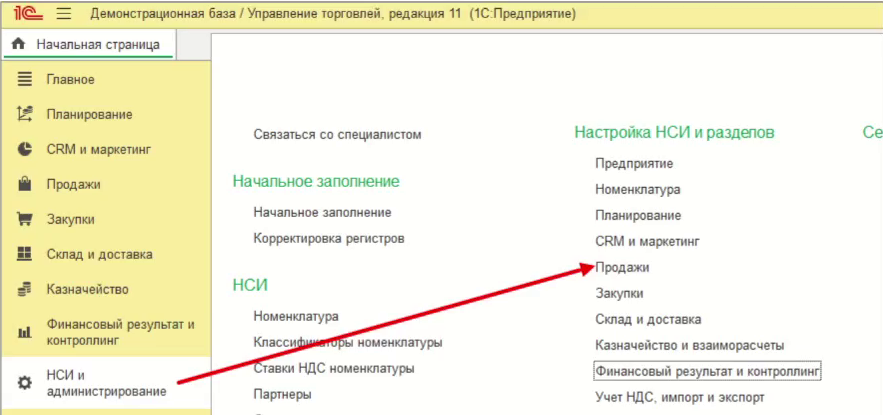Click the Закупки shopping cart icon
This screenshot has width=883, height=415.
[x=24, y=219]
